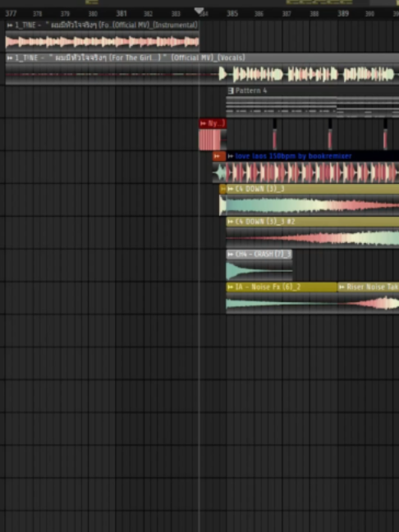This screenshot has width=399, height=532.
Task: Select the Pattern 4 clip title
Action: (251, 90)
